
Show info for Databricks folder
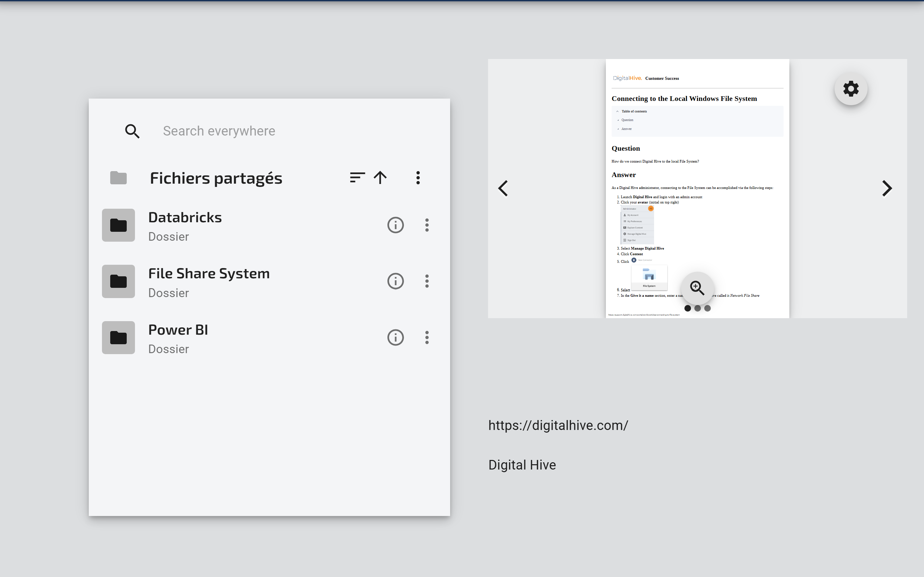395,225
